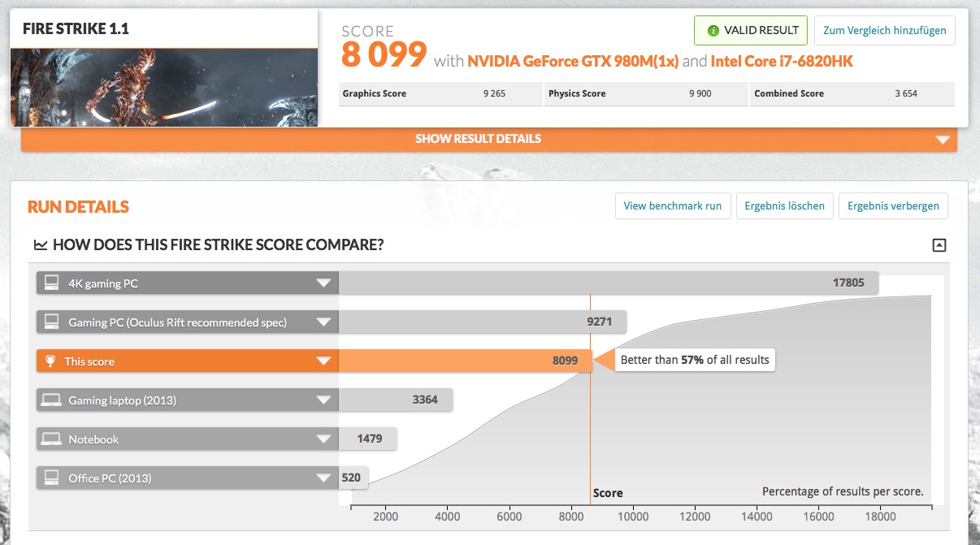Viewport: 980px width, 545px height.
Task: Open the Intel Core i7-6820HK link
Action: coord(782,61)
